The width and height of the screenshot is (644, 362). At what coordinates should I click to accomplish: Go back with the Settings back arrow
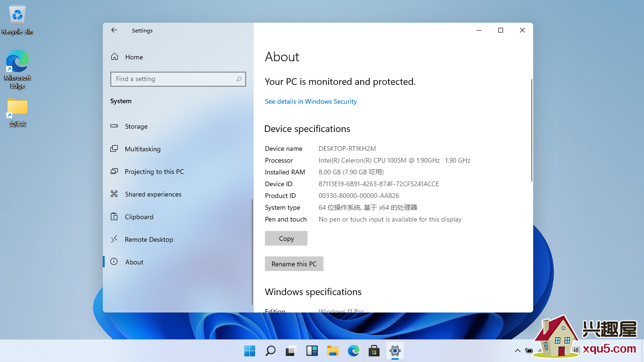point(114,30)
